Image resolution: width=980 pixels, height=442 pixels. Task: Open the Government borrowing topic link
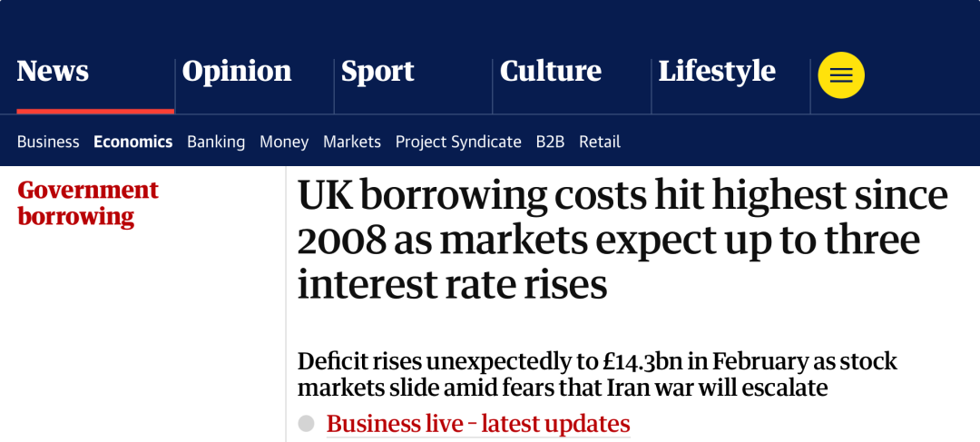click(x=88, y=203)
